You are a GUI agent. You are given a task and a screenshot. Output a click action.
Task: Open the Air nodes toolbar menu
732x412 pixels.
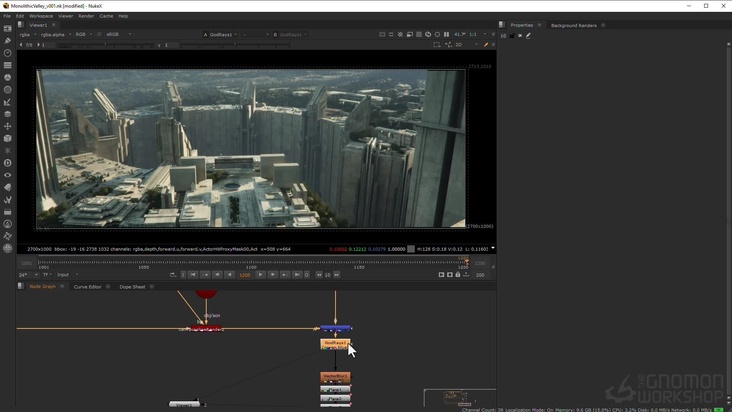[x=7, y=236]
